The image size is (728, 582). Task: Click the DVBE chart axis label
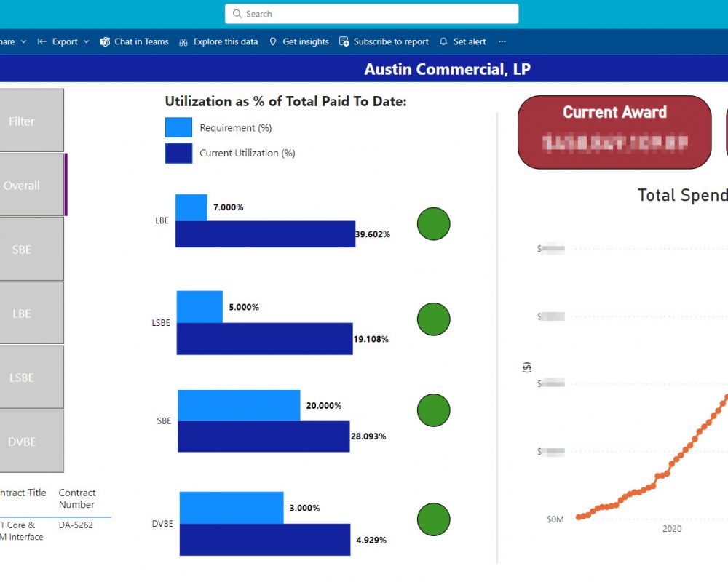pos(162,524)
